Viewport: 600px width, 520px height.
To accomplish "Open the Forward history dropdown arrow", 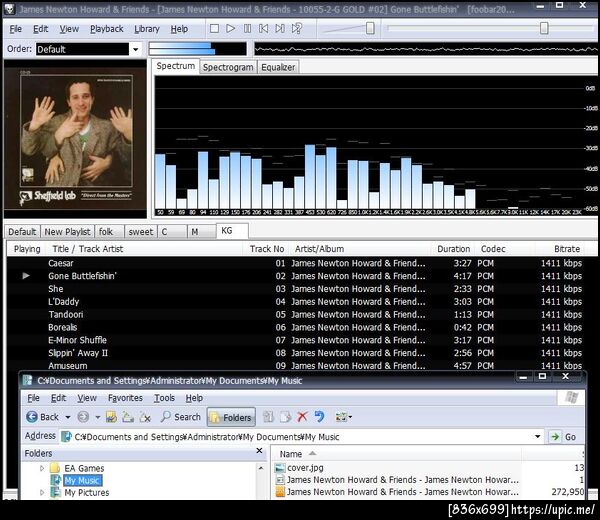I will pos(98,417).
